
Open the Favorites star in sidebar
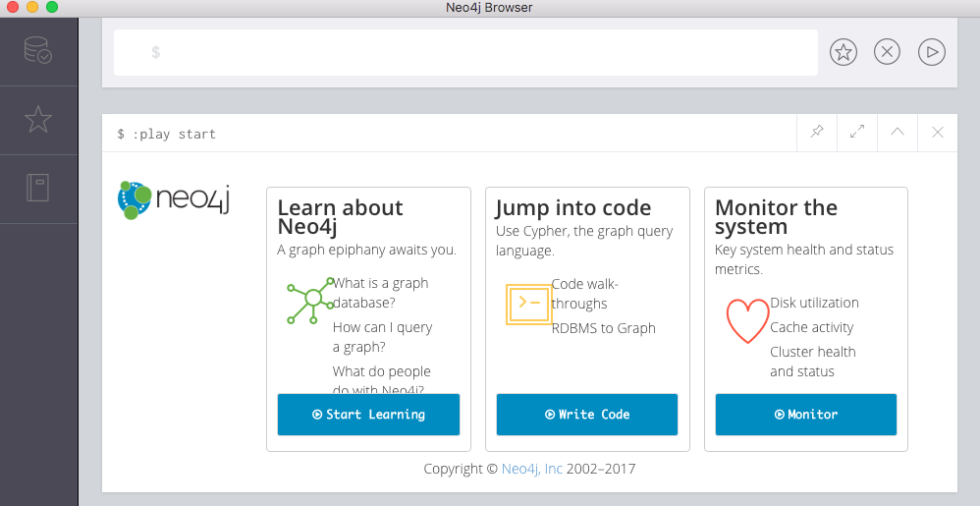click(38, 119)
